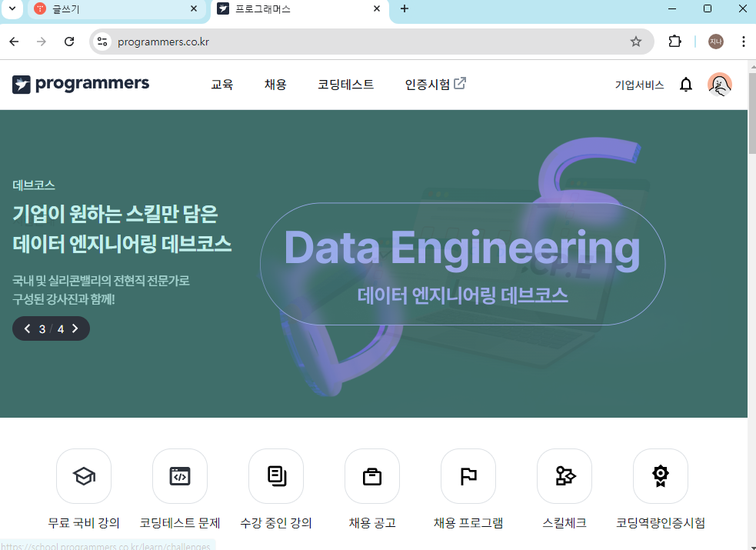Show next banner slide
Image resolution: width=756 pixels, height=550 pixels.
point(75,328)
